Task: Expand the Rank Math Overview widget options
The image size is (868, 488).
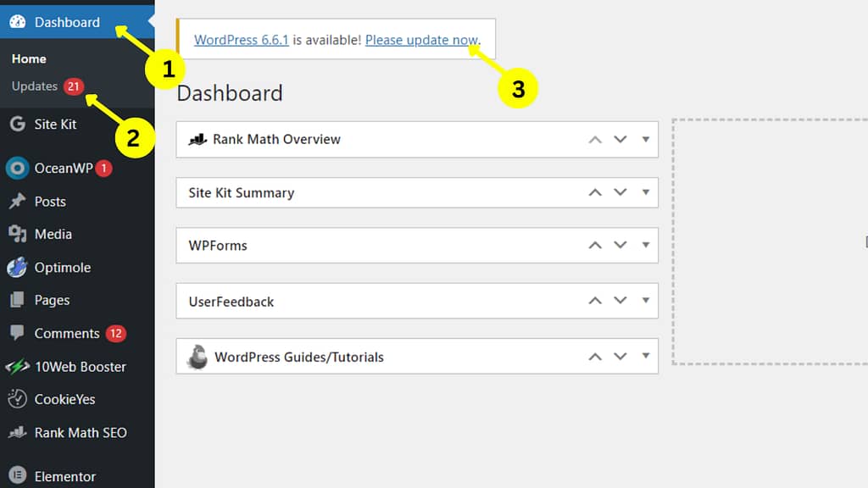Action: 647,139
